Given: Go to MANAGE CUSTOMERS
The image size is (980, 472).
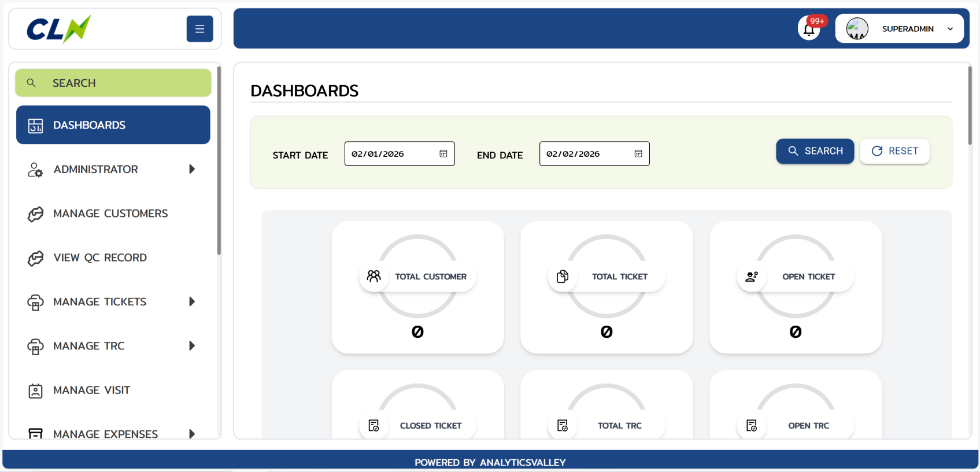Looking at the screenshot, I should pos(113,213).
